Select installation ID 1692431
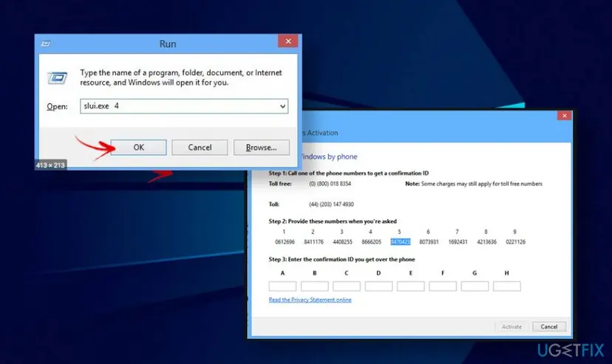The width and height of the screenshot is (612, 364). coord(458,241)
